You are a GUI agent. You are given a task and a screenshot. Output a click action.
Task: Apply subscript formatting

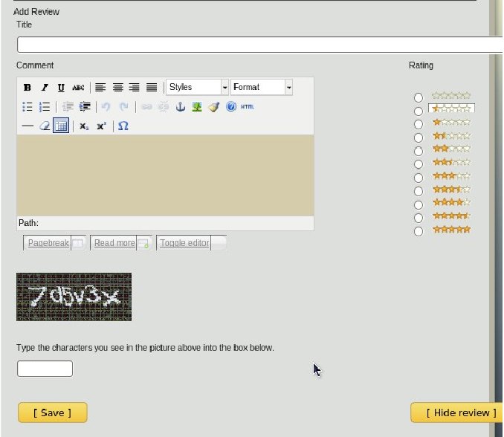[x=84, y=126]
